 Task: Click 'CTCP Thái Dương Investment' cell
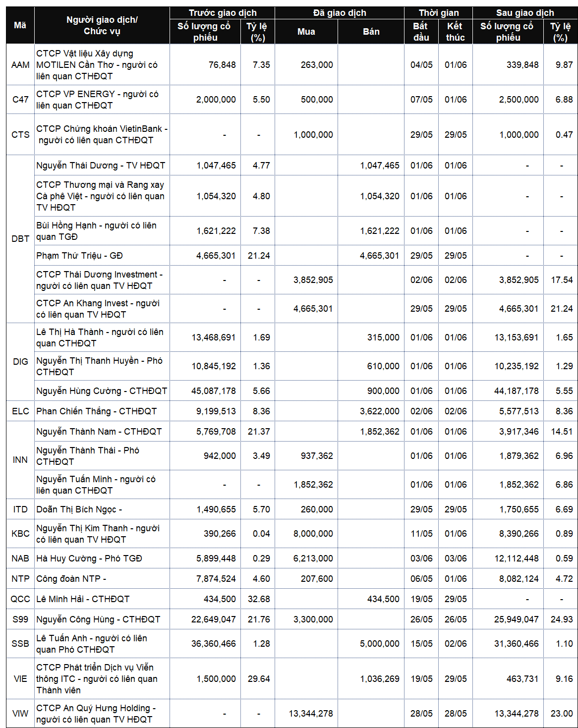102,280
